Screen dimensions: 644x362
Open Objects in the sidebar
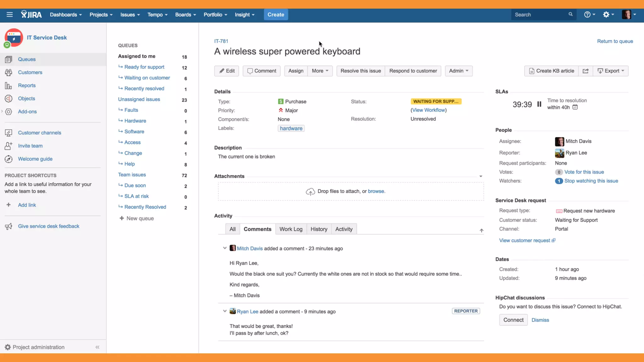pyautogui.click(x=26, y=99)
